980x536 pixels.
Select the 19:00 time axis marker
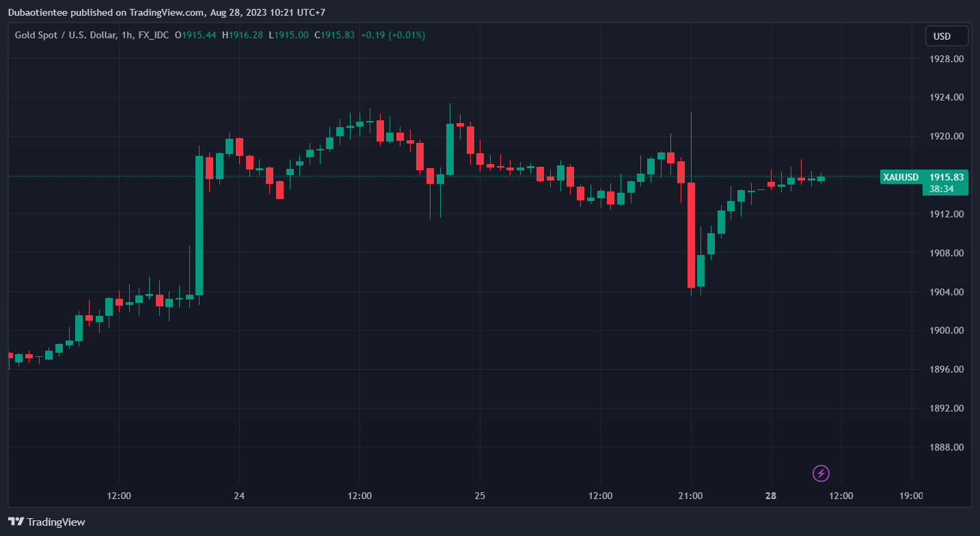click(912, 496)
